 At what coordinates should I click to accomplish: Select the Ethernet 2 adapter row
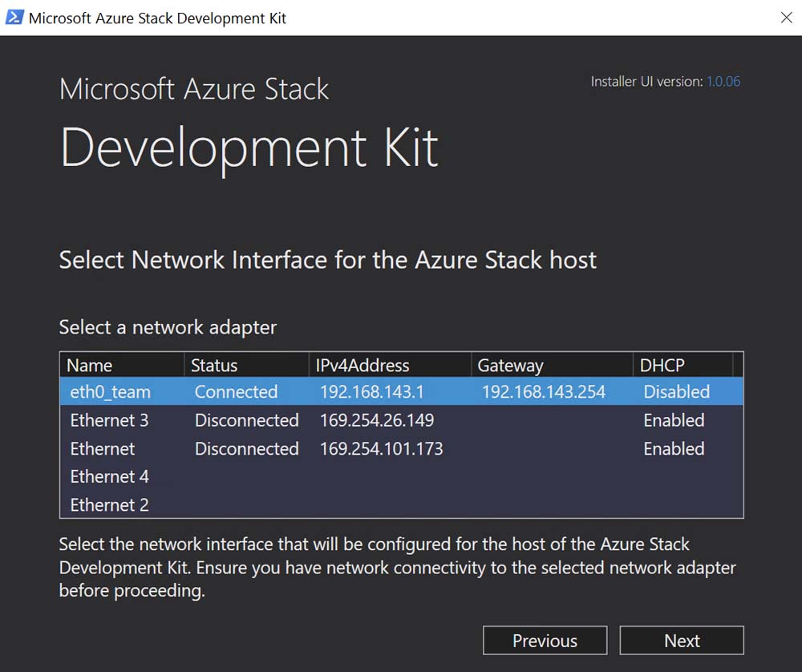109,505
